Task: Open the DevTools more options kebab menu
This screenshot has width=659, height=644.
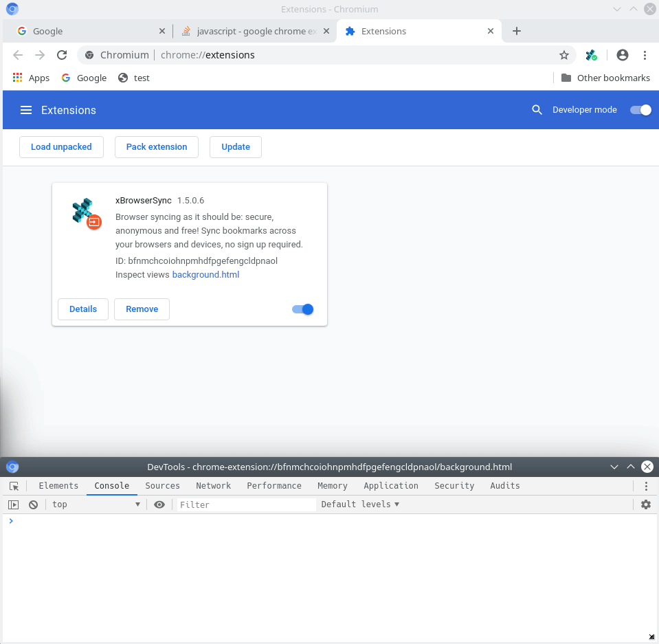Action: point(645,486)
